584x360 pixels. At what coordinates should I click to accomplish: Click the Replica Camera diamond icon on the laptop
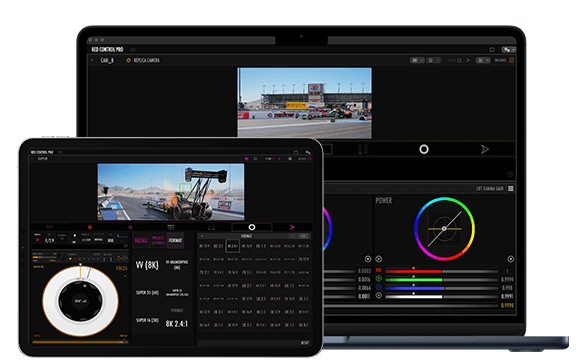128,60
